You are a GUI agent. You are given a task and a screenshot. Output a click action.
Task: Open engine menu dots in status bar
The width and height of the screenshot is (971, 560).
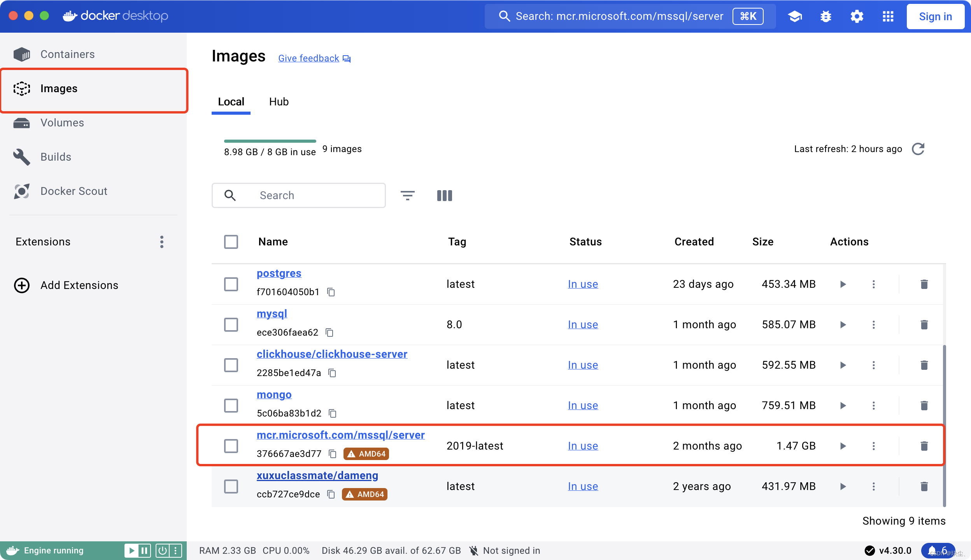[x=175, y=551]
